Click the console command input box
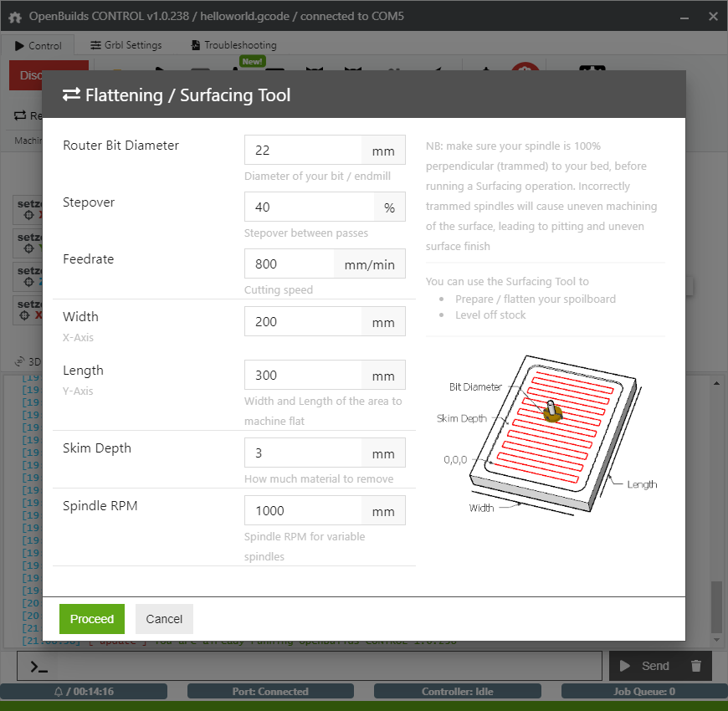The height and width of the screenshot is (711, 728). coord(310,666)
